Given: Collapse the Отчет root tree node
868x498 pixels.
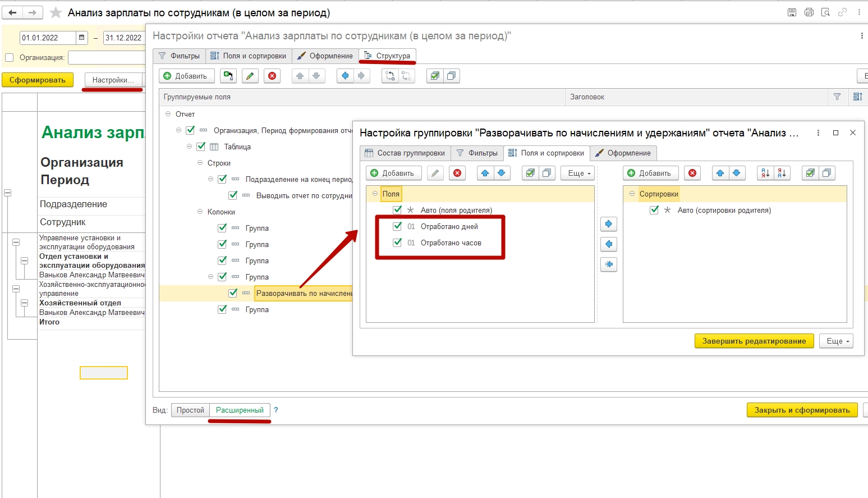Looking at the screenshot, I should (168, 114).
